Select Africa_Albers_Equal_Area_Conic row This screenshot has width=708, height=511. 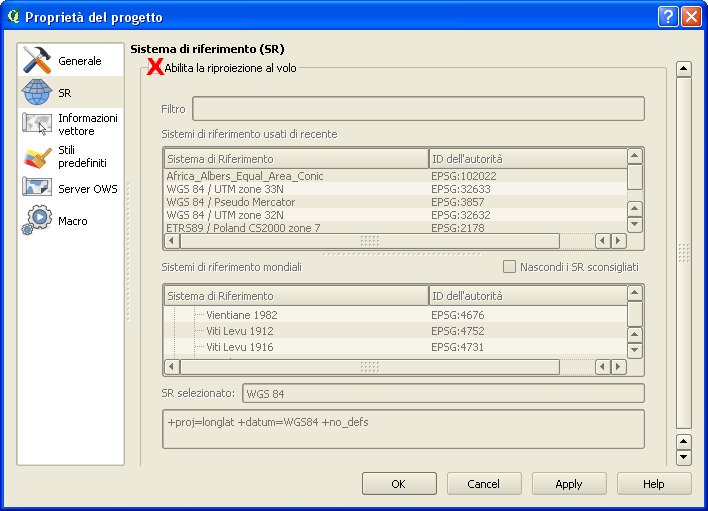245,176
